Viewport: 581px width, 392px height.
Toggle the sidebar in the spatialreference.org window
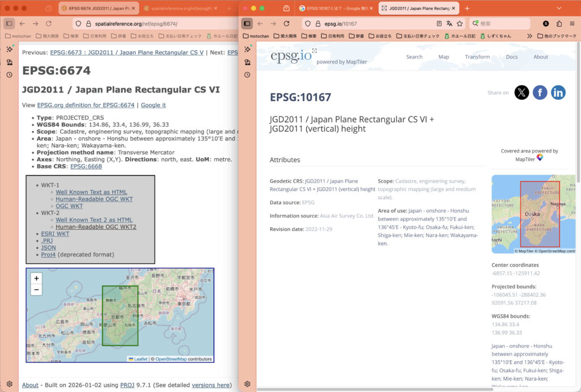coord(9,24)
